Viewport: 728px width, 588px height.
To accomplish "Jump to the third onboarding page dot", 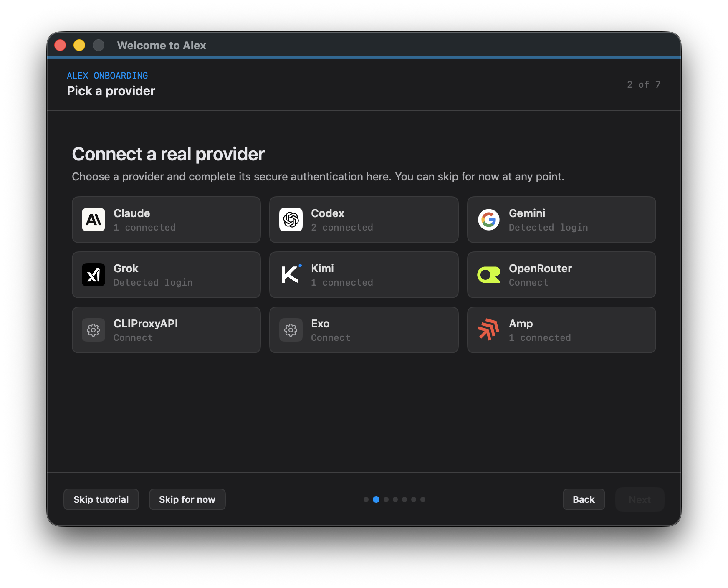I will point(386,499).
